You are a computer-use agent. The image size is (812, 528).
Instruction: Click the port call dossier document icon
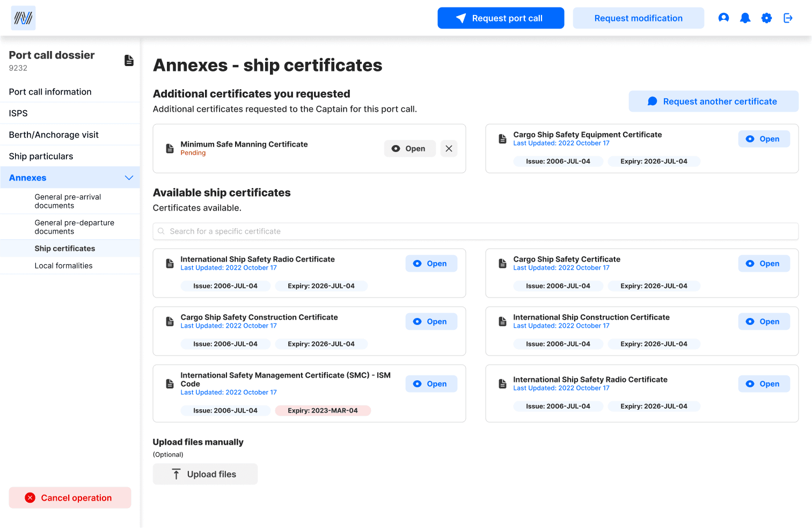pos(129,60)
